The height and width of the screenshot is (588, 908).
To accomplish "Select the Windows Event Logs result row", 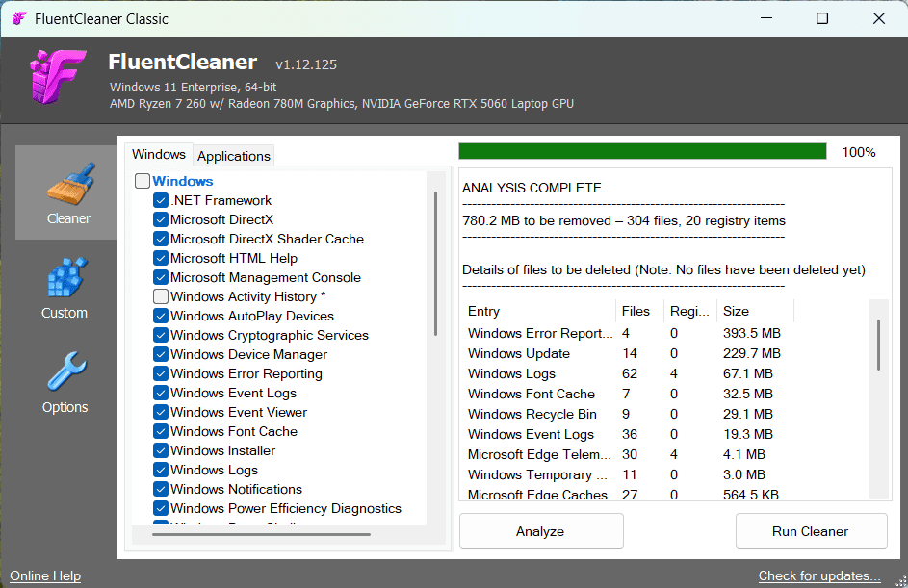I will pos(629,435).
